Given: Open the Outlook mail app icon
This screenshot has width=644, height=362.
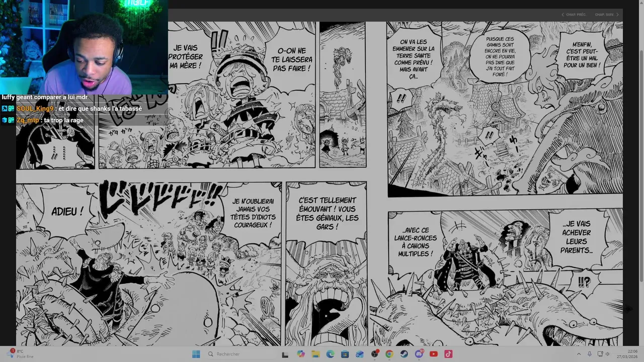Looking at the screenshot, I should click(x=359, y=354).
